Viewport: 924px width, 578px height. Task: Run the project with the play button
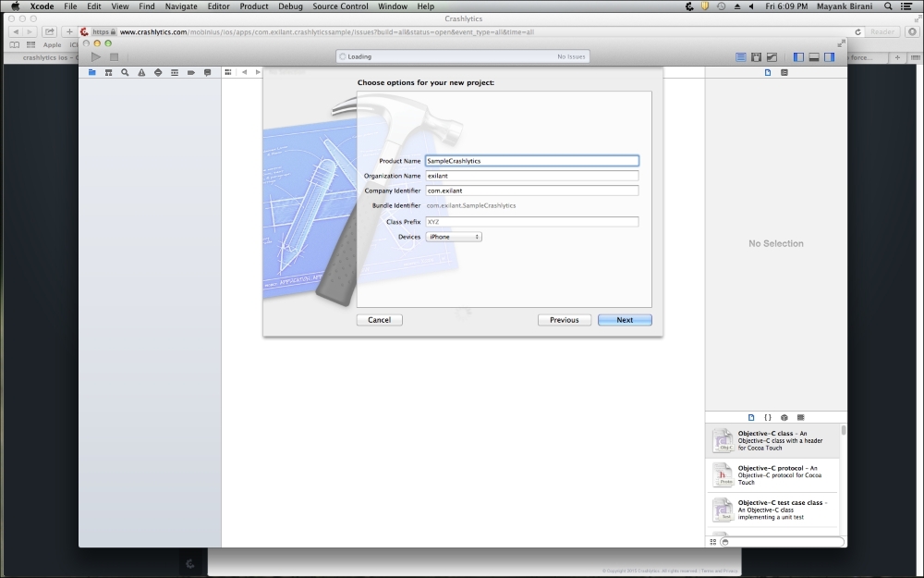coord(95,56)
